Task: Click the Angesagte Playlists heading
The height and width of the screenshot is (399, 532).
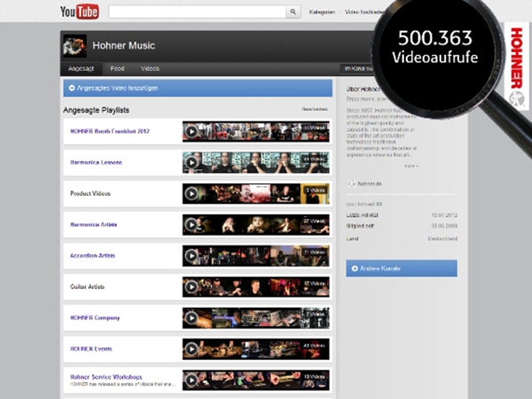Action: pyautogui.click(x=96, y=110)
